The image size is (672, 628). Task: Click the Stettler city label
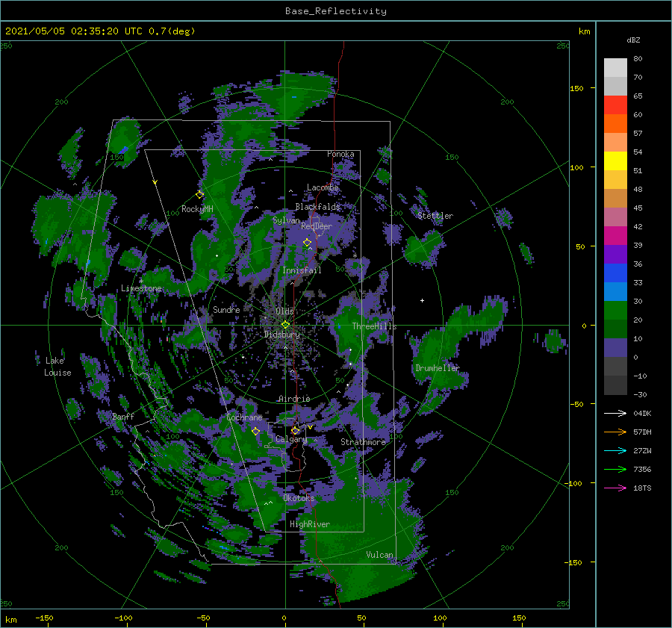(x=435, y=216)
